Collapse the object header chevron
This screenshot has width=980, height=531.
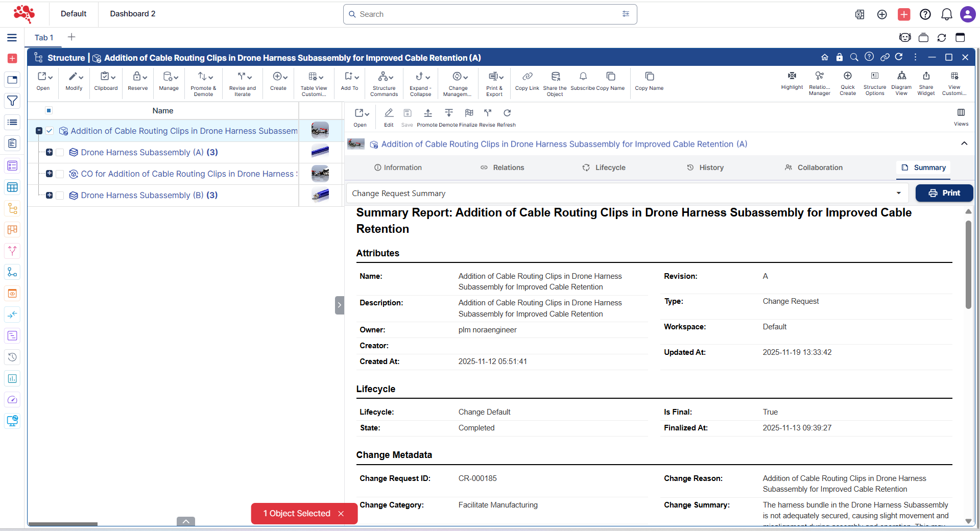coord(964,143)
